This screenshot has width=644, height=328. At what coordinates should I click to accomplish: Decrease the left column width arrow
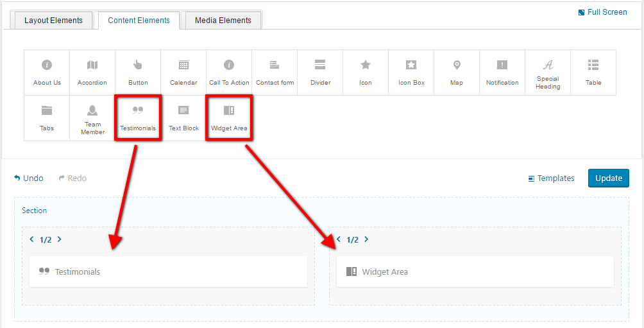(x=32, y=239)
